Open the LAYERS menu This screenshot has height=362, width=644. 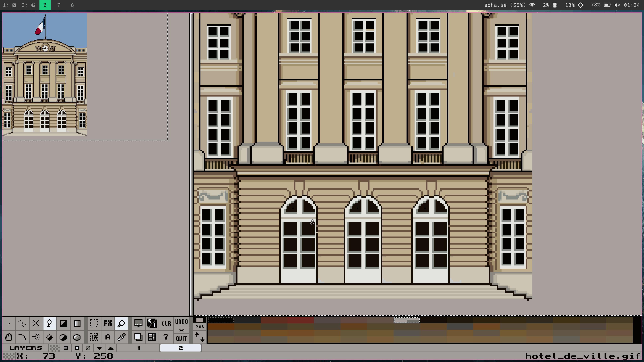(26, 348)
